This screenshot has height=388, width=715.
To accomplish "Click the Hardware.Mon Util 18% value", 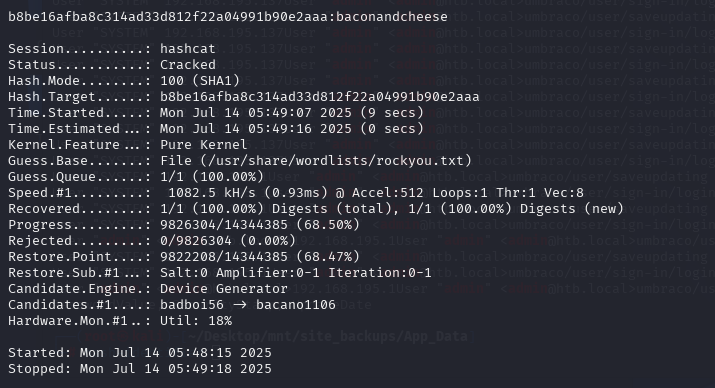I will point(196,321).
